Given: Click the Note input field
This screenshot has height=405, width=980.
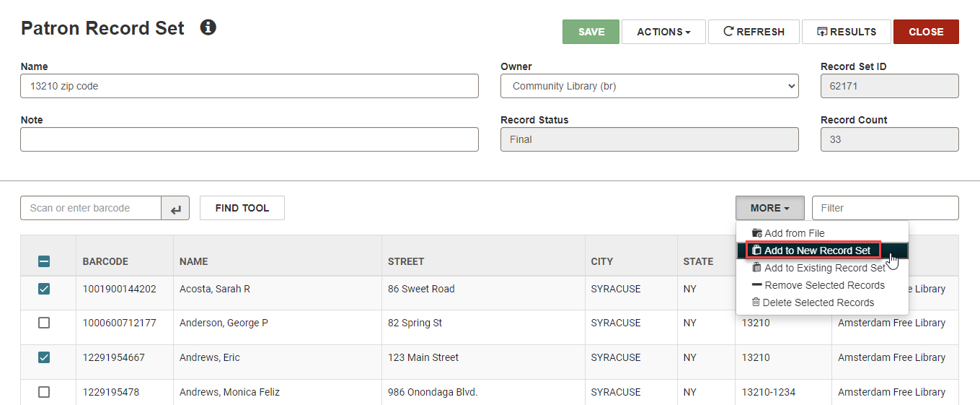Looking at the screenshot, I should click(250, 139).
